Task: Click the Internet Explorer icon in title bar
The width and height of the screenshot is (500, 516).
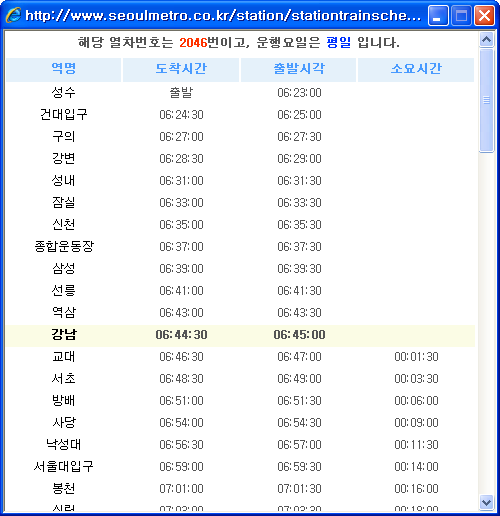Action: pos(13,15)
